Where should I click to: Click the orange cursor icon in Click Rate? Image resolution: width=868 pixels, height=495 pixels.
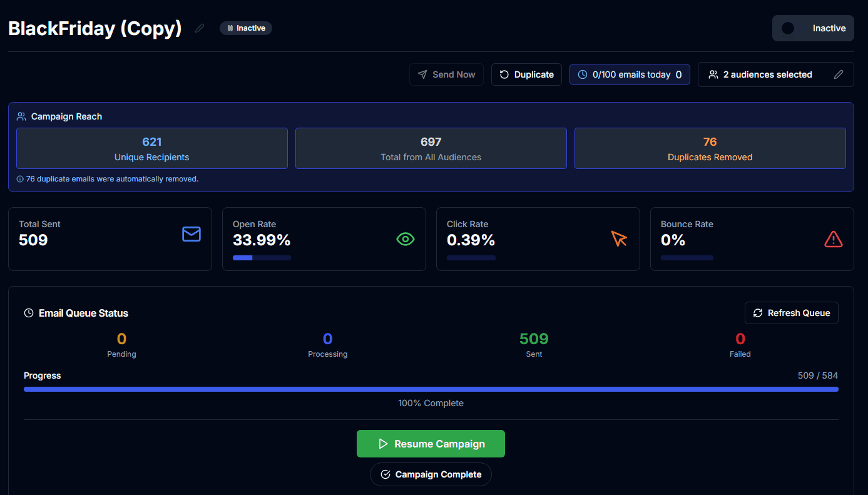point(619,238)
